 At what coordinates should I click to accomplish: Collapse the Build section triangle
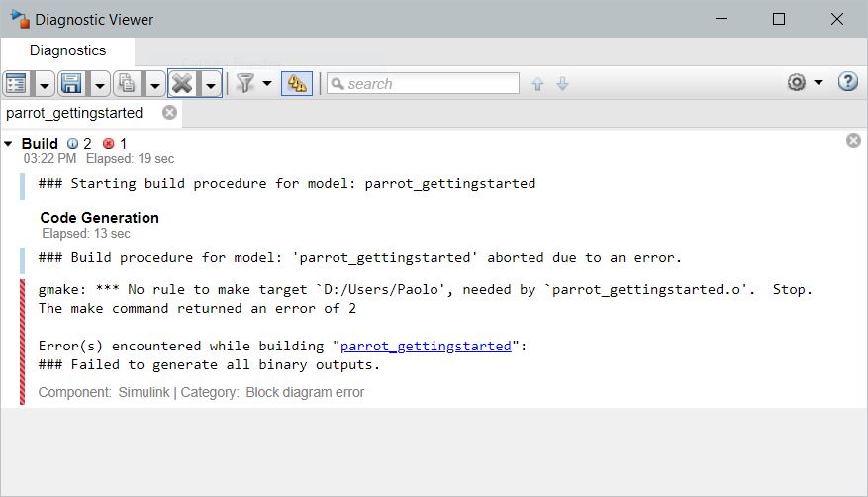[8, 144]
